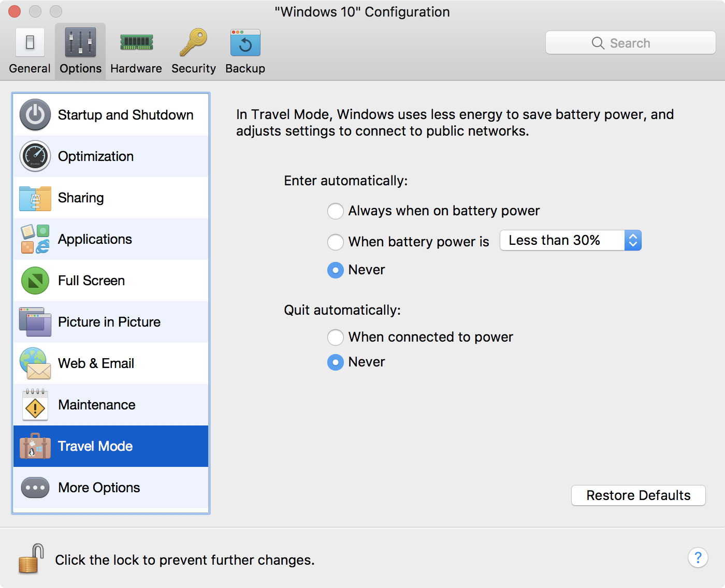Image resolution: width=725 pixels, height=588 pixels.
Task: Open the Security key icon
Action: pos(193,42)
